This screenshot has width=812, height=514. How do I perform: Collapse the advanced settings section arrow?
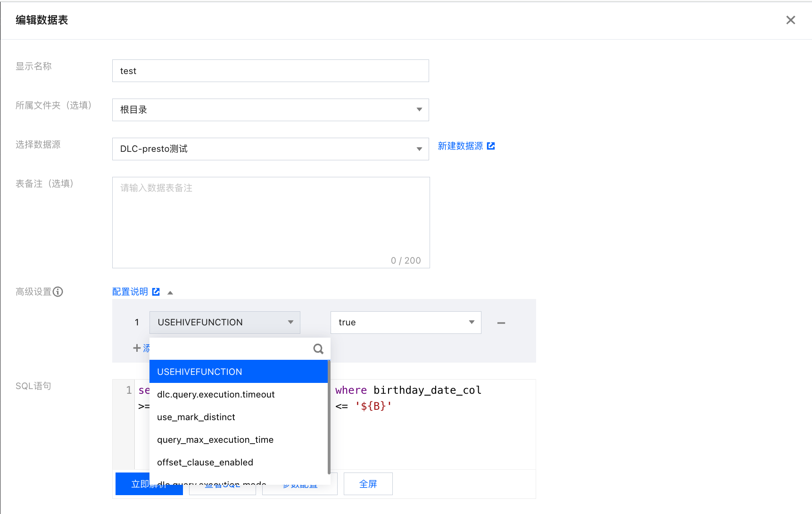(170, 293)
